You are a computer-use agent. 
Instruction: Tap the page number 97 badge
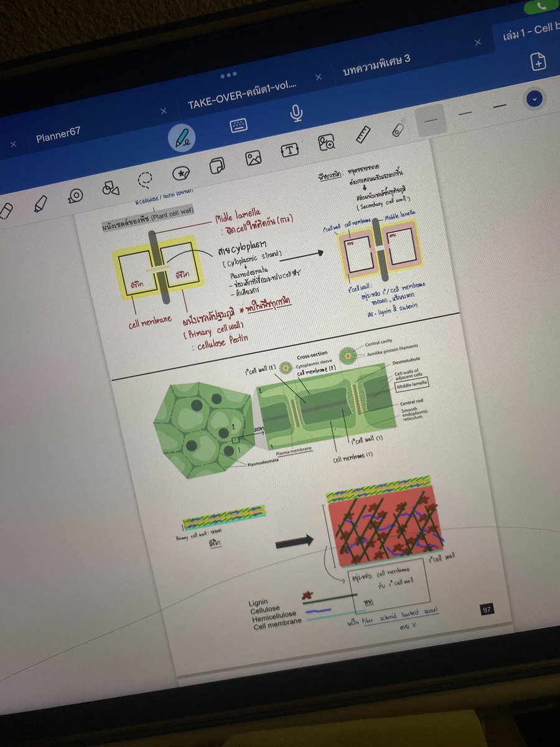[x=487, y=609]
